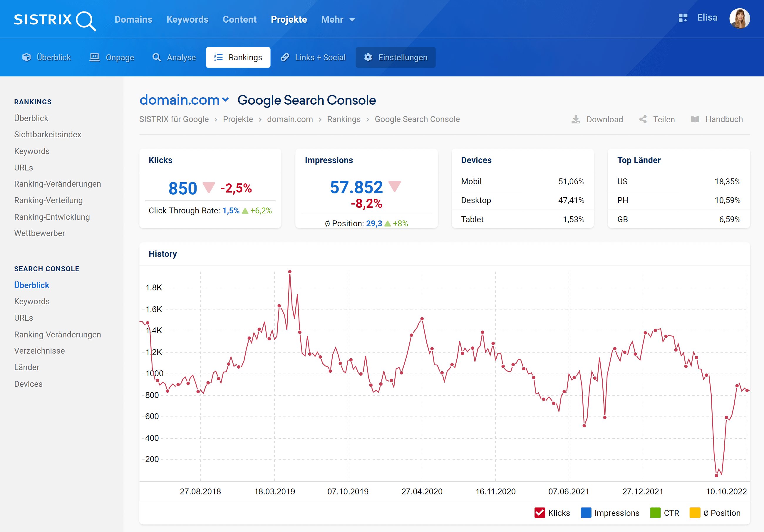Open Wettbewerber in the sidebar

(x=40, y=233)
